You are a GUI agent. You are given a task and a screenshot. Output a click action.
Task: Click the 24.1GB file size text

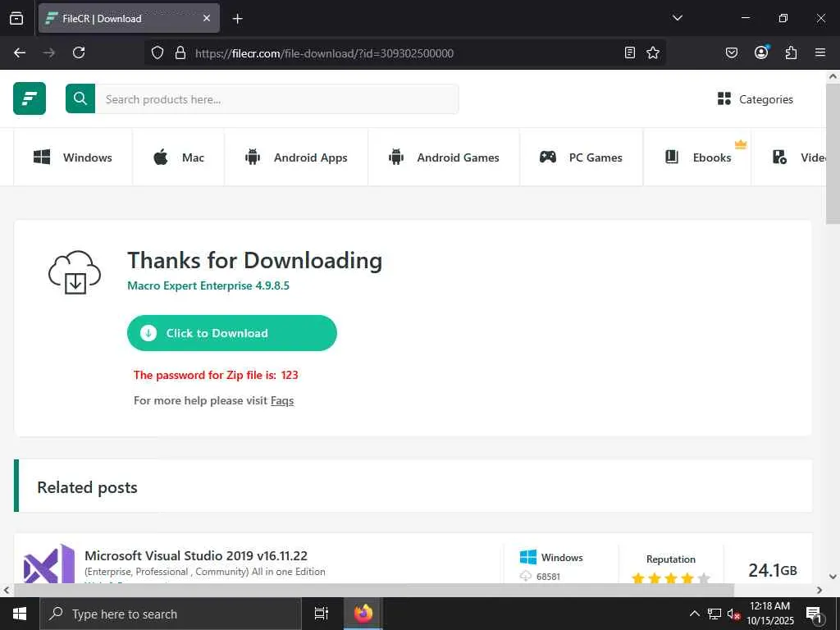coord(773,570)
